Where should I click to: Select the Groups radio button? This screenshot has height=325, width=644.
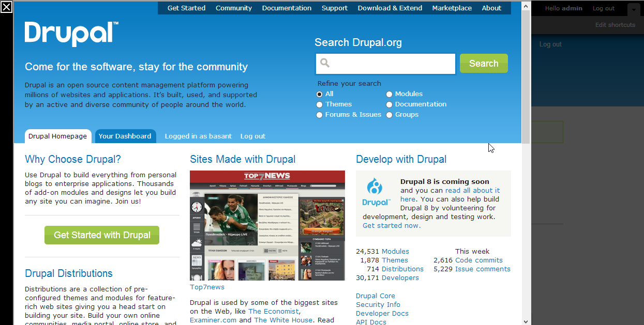pos(389,115)
